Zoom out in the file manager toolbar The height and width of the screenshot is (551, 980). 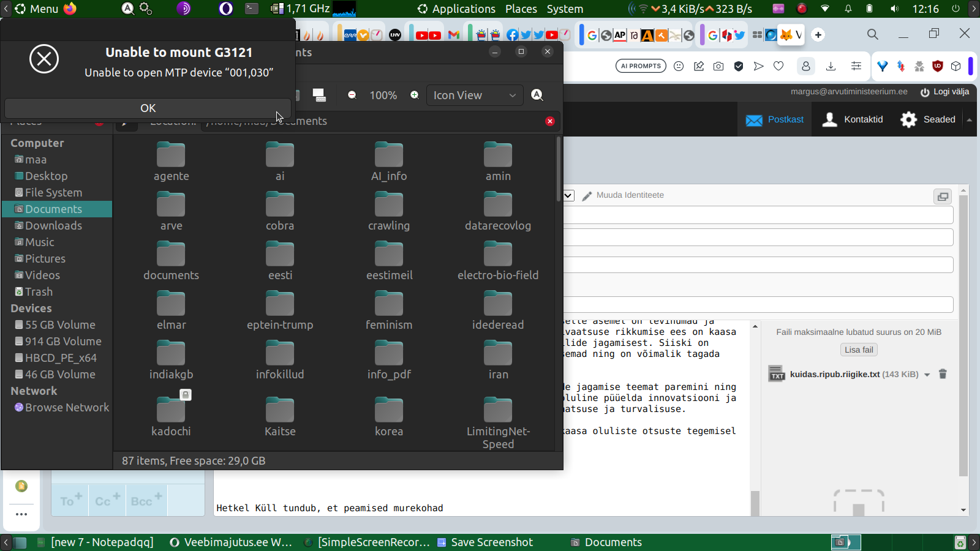pyautogui.click(x=352, y=95)
